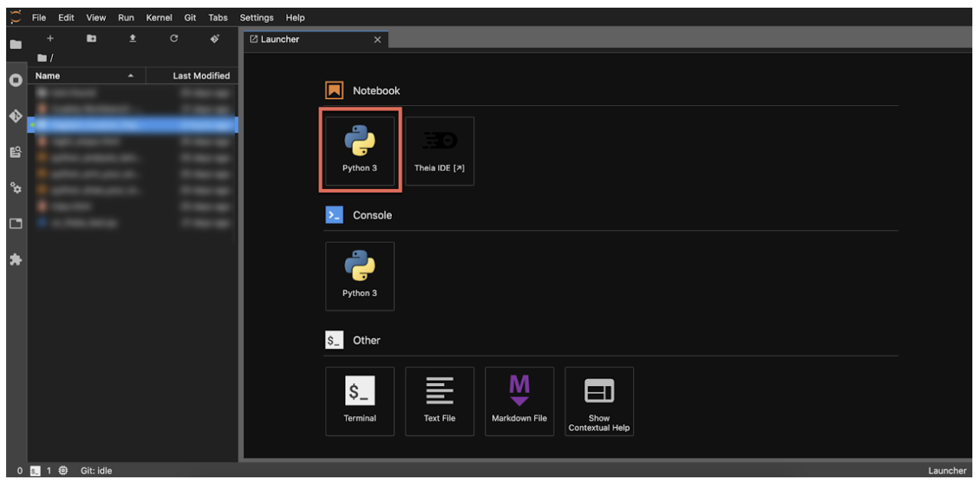This screenshot has height=485, width=980.
Task: Open Theia IDE launcher tile
Action: (439, 150)
